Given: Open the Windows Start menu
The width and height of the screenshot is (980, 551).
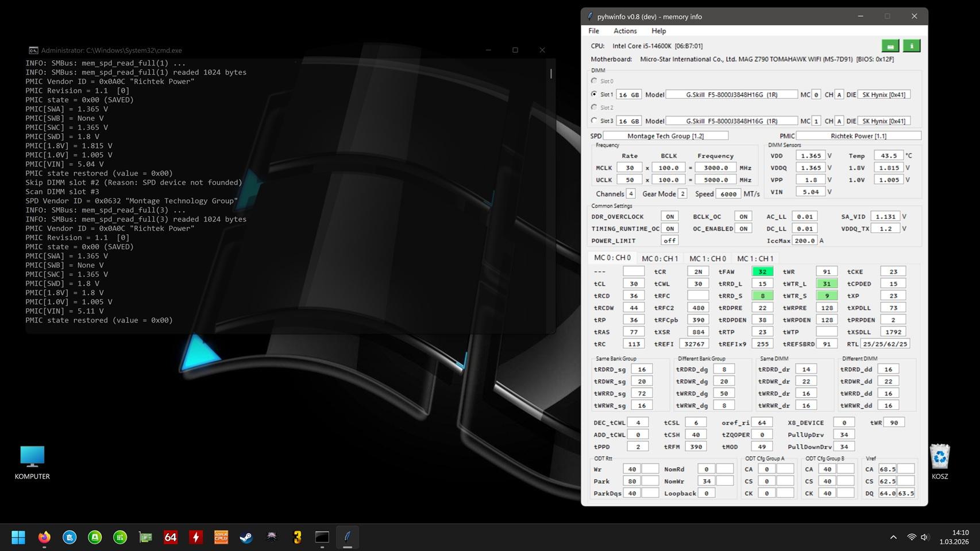Looking at the screenshot, I should [18, 537].
